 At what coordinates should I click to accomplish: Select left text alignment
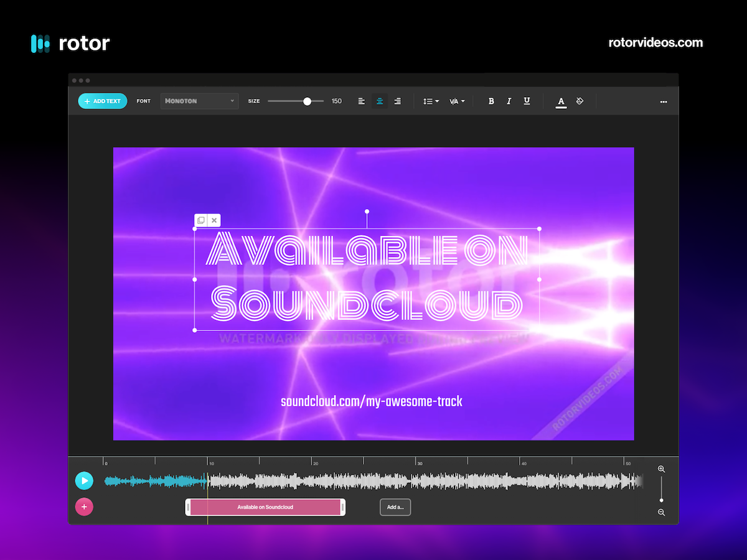coord(362,101)
